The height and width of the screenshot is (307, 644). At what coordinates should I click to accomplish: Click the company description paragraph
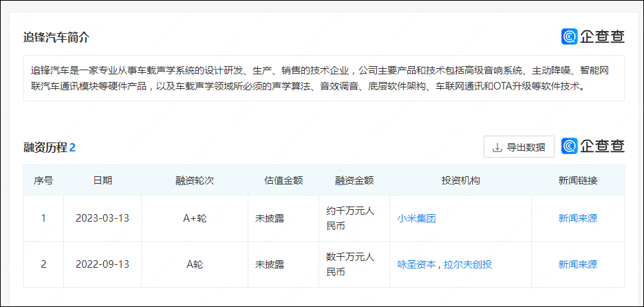coord(323,78)
